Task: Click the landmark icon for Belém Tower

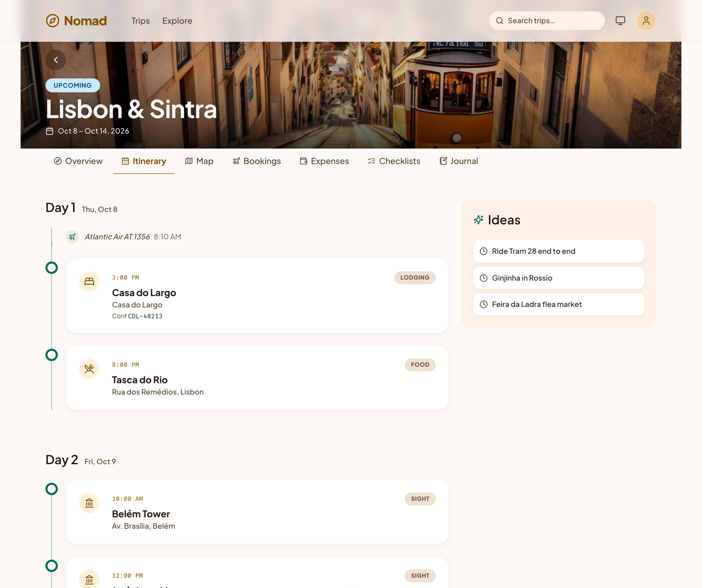Action: 89,503
